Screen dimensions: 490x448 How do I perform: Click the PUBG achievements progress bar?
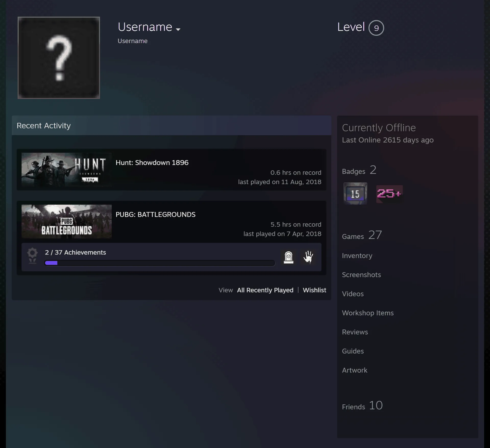click(160, 263)
